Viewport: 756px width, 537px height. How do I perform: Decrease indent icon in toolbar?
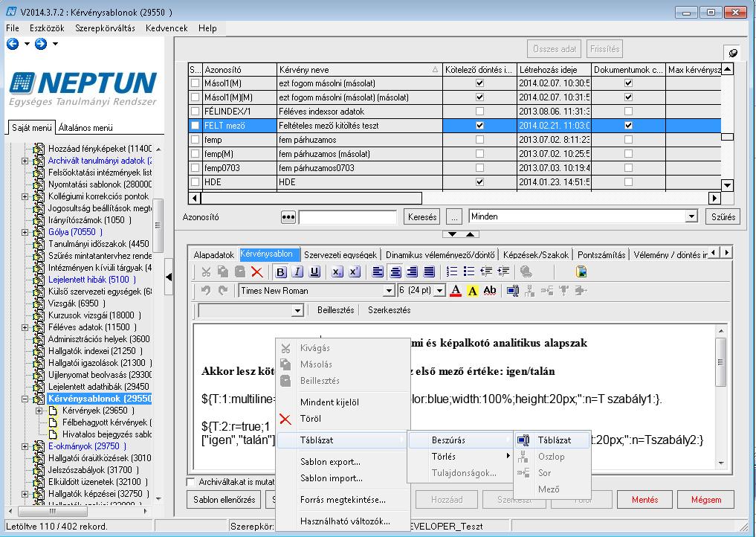click(x=486, y=271)
